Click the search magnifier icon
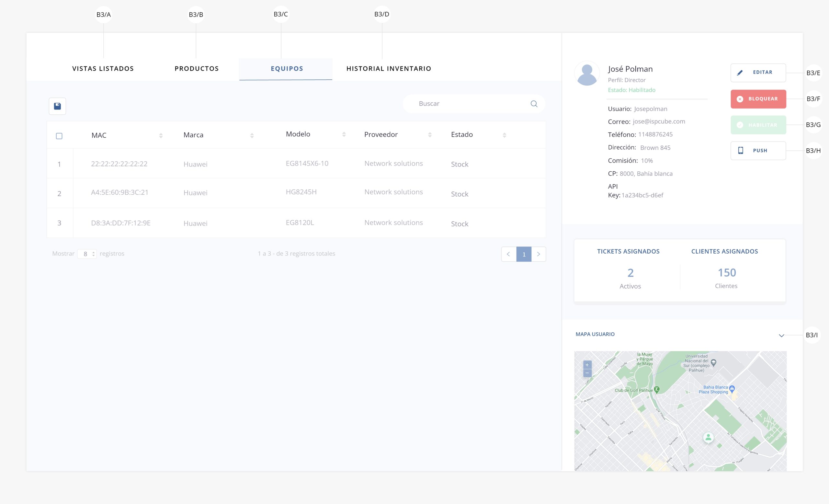Image resolution: width=829 pixels, height=504 pixels. [x=534, y=104]
